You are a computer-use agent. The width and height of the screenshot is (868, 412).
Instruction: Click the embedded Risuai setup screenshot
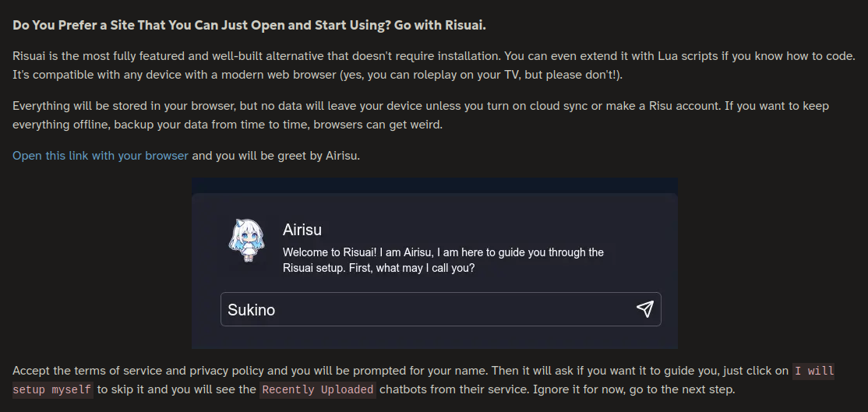[435, 263]
